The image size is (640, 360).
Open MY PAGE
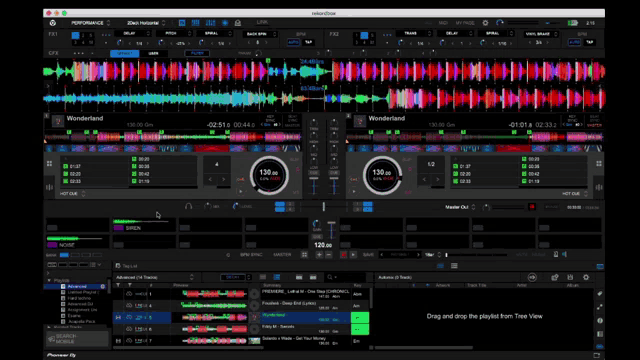point(465,23)
